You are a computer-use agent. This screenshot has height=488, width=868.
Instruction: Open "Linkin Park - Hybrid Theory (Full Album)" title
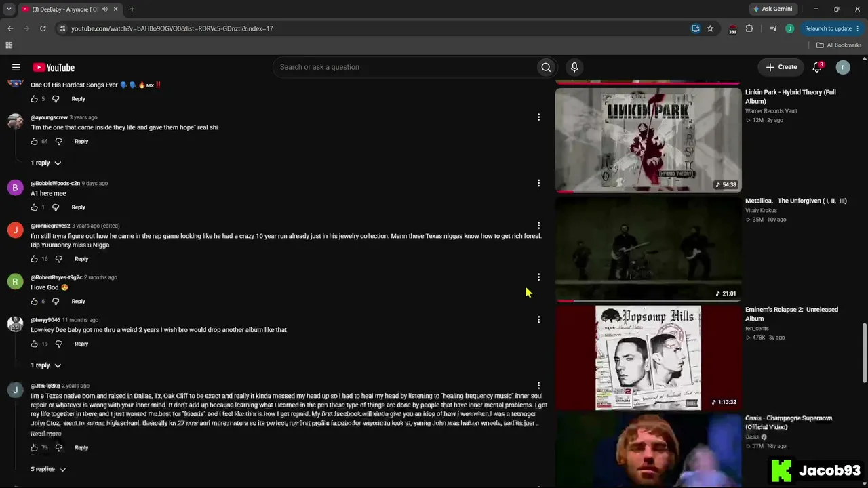click(x=791, y=97)
